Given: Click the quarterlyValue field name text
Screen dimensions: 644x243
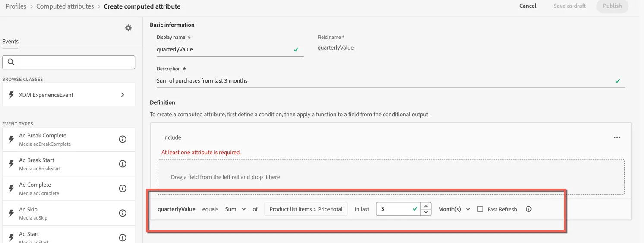Looking at the screenshot, I should click(335, 48).
